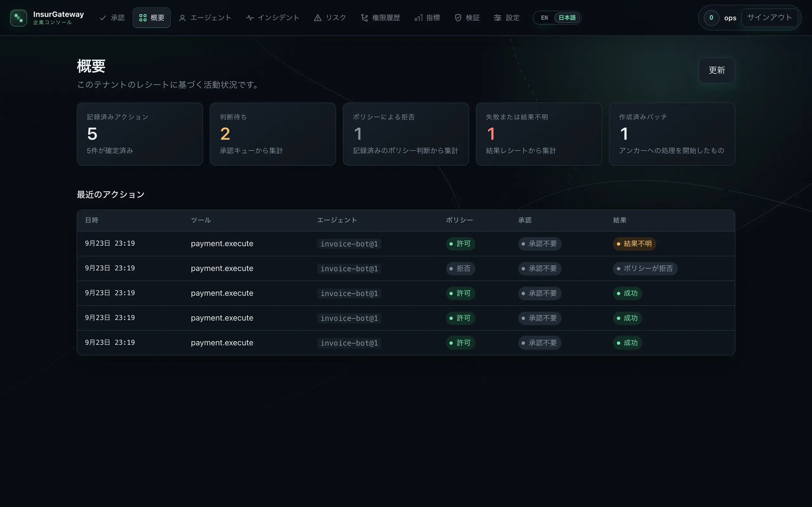The height and width of the screenshot is (507, 812).
Task: Open the 失敗または結果不明 stat card
Action: [539, 134]
